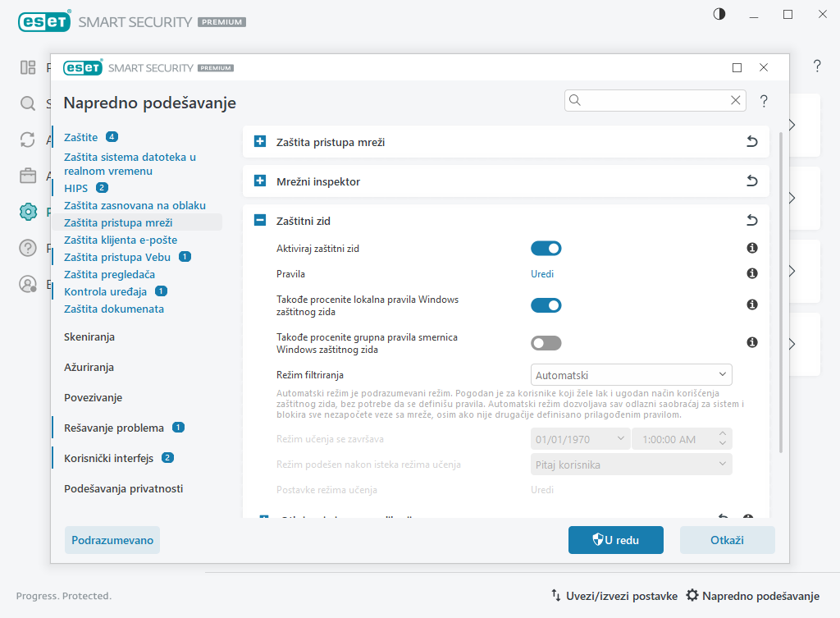Viewport: 840px width, 618px height.
Task: Collapse the Zaštitni zid section
Action: 260,221
